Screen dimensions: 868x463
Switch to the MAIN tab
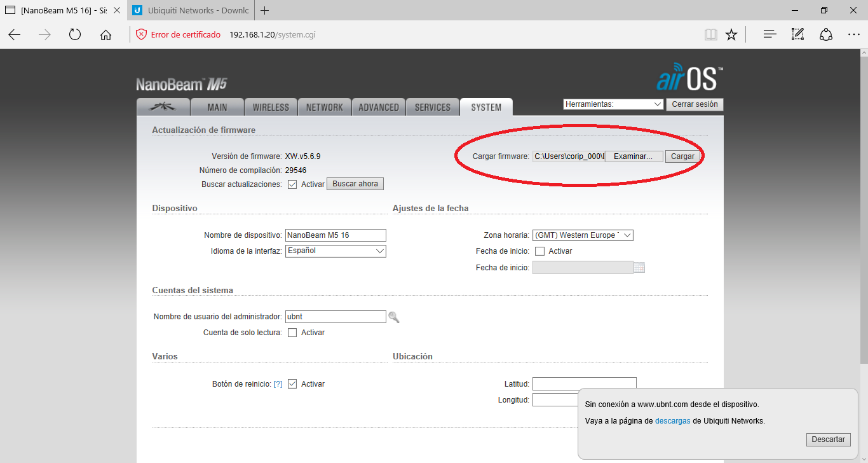217,107
